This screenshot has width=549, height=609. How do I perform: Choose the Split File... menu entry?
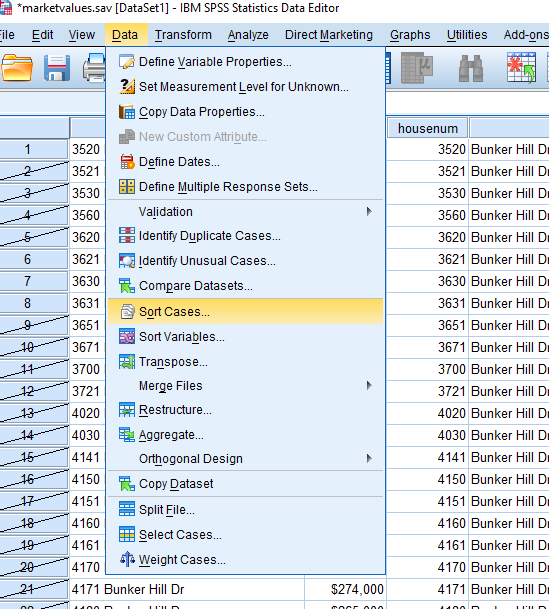click(245, 510)
